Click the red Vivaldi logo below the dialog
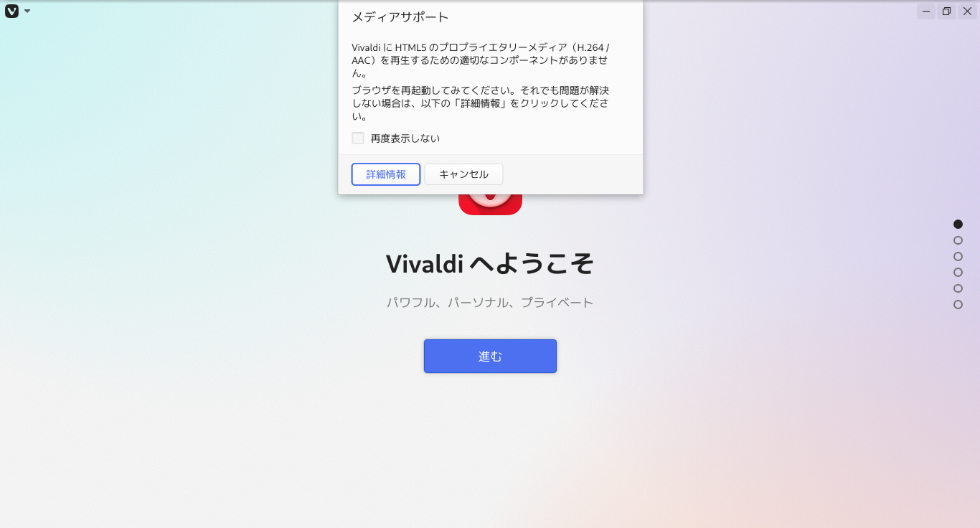The width and height of the screenshot is (980, 528). tap(490, 204)
